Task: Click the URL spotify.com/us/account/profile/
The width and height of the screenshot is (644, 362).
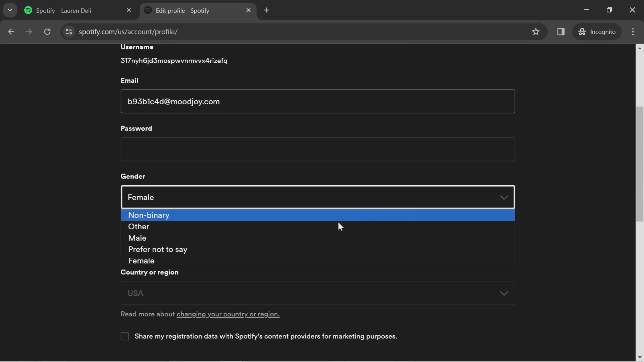Action: (x=128, y=32)
